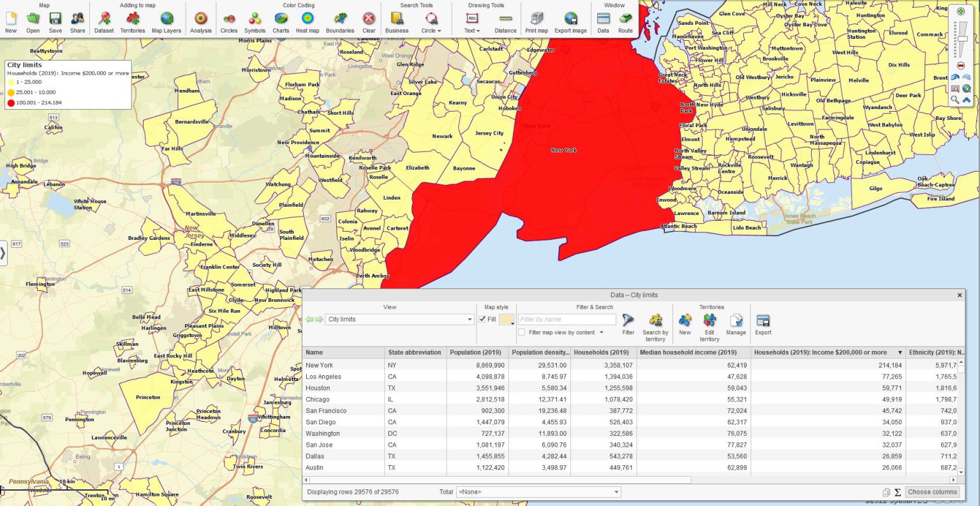Open the Total <None> dropdown
Screen dimensions: 980x506
538,492
